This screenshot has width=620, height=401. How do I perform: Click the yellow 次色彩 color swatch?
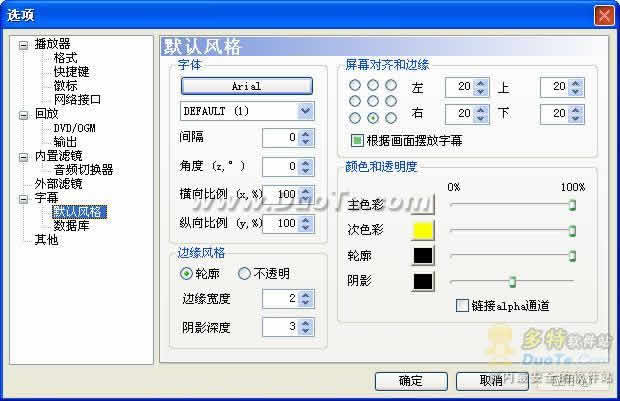(x=423, y=231)
